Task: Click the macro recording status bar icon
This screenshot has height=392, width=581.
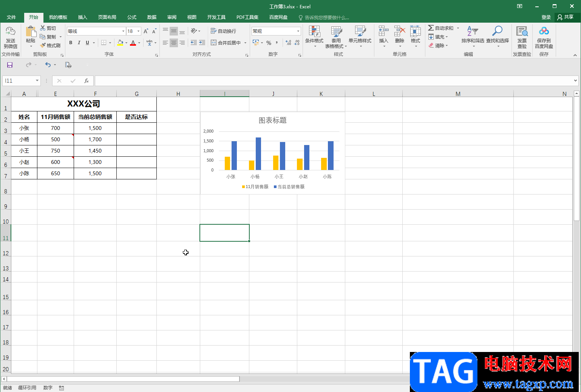Action: click(62, 388)
